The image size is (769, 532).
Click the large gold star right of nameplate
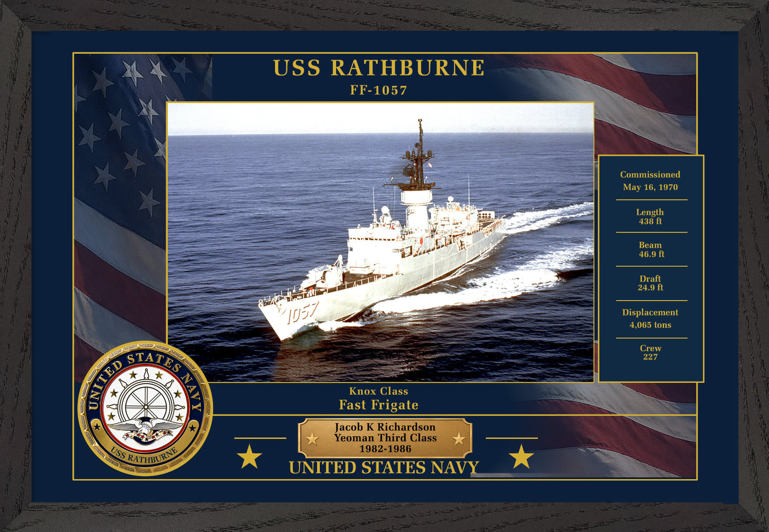click(521, 456)
